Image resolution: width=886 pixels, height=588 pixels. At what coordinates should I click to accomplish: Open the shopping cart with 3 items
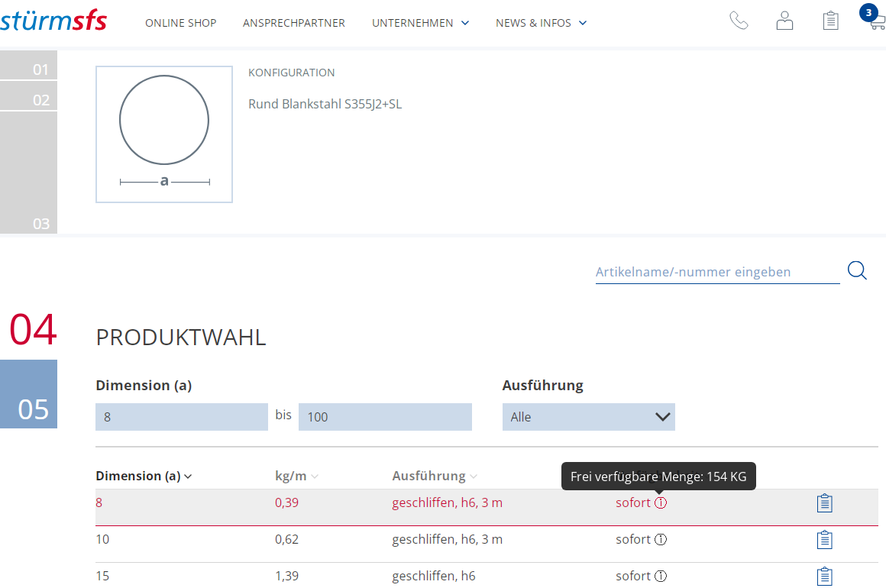click(874, 19)
